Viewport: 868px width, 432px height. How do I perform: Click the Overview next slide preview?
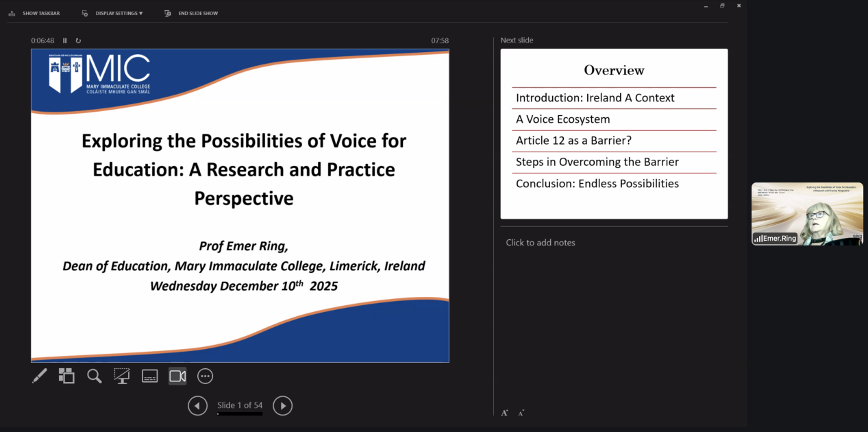614,134
